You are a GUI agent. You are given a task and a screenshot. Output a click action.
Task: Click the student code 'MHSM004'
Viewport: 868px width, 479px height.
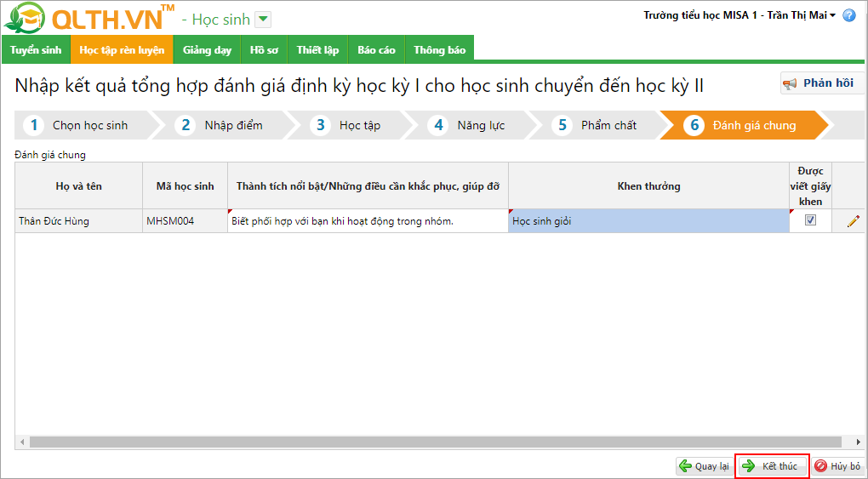click(185, 221)
